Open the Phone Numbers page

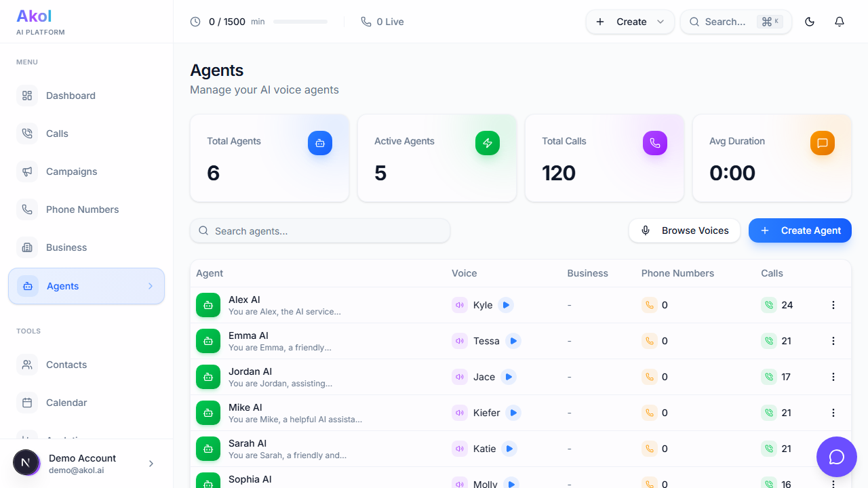(82, 209)
